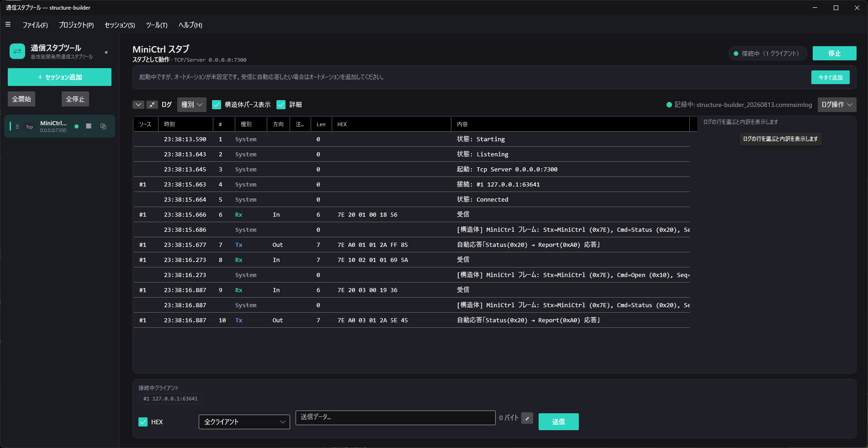Select log row 状態: Listening

pyautogui.click(x=412, y=154)
